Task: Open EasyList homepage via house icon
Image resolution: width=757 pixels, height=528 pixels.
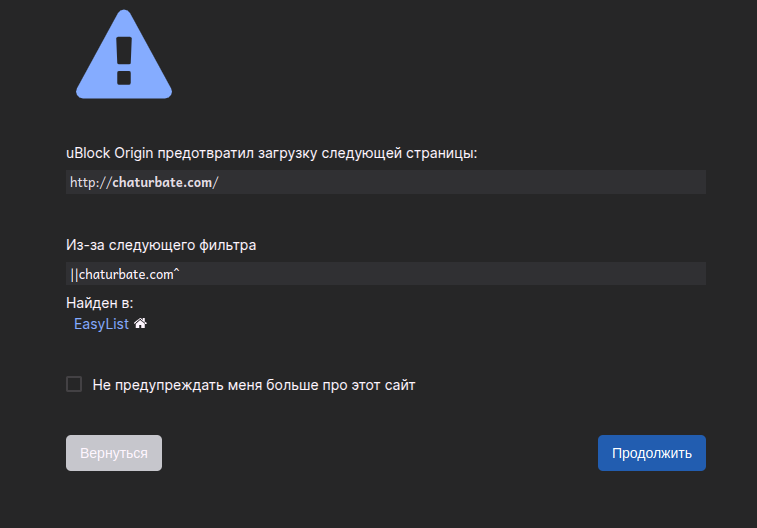Action: pos(140,323)
